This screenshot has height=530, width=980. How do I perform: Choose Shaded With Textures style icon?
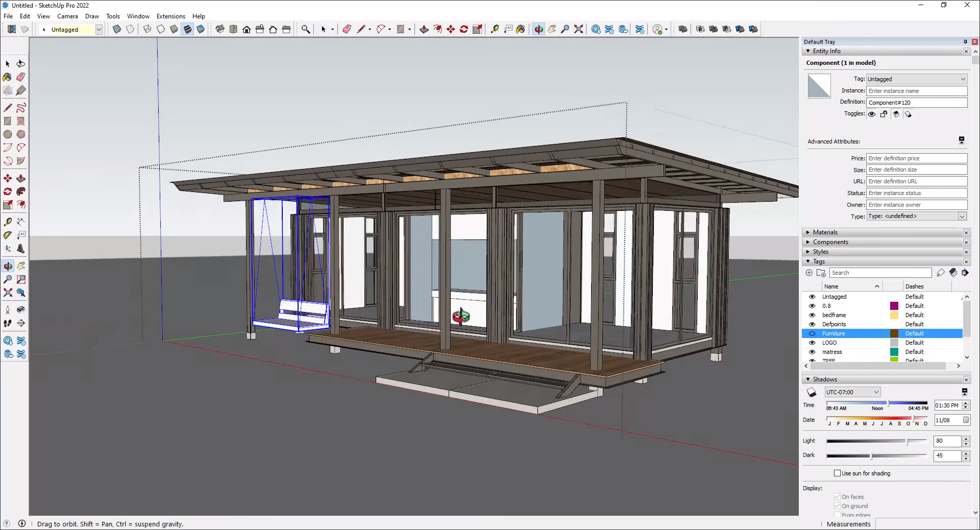(187, 29)
